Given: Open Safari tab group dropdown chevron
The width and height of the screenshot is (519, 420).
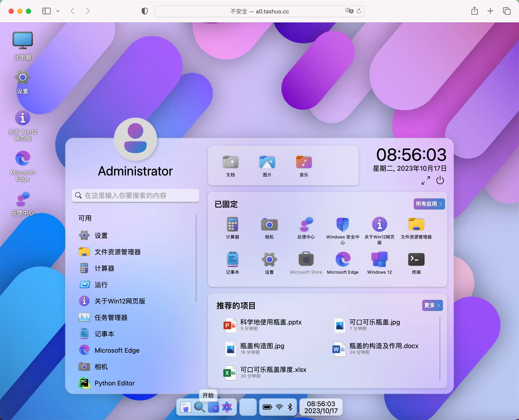Looking at the screenshot, I should pyautogui.click(x=58, y=11).
